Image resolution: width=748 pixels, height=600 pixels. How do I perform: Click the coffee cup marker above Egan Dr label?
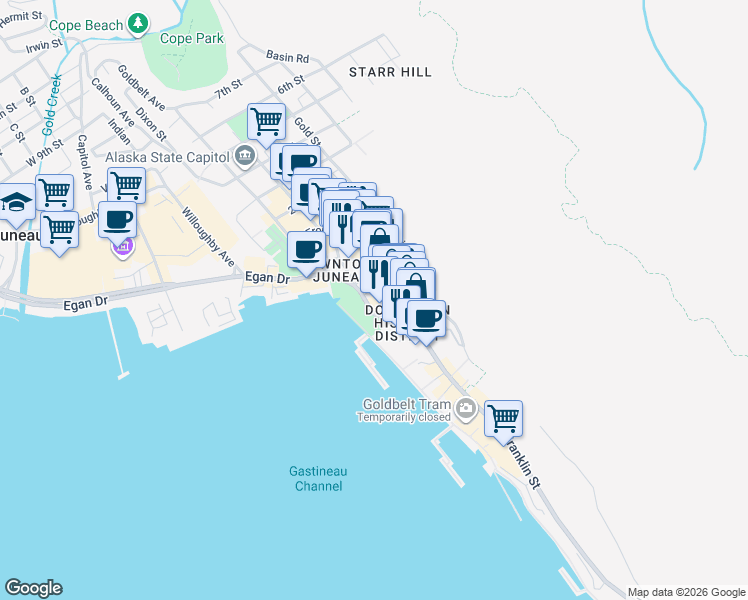click(306, 250)
